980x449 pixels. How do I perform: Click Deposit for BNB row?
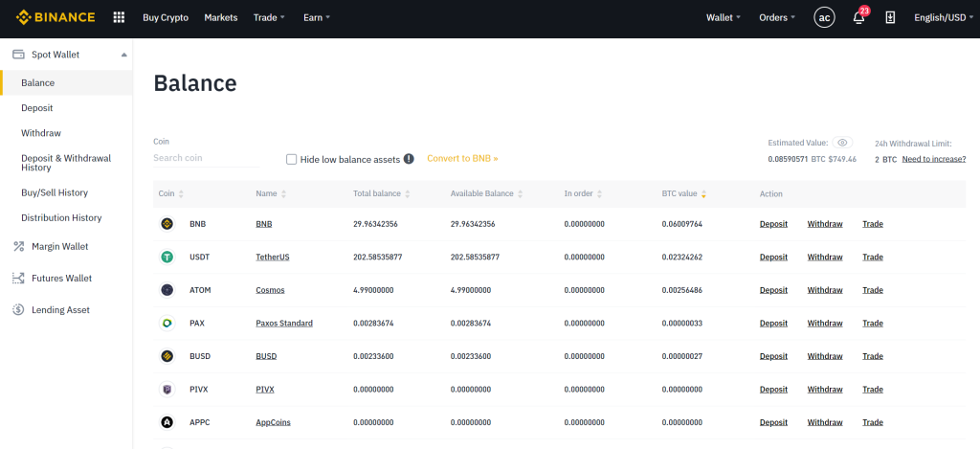click(773, 224)
